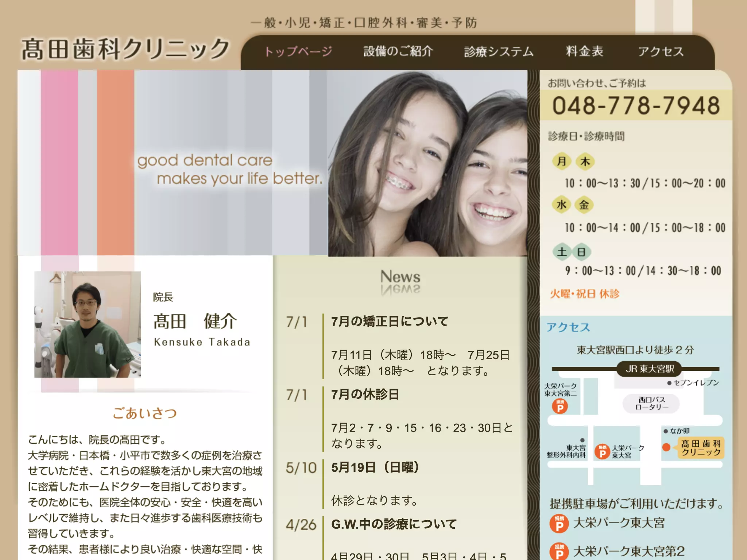The image size is (747, 560).
Task: Click the 日 day badge icon
Action: click(581, 252)
